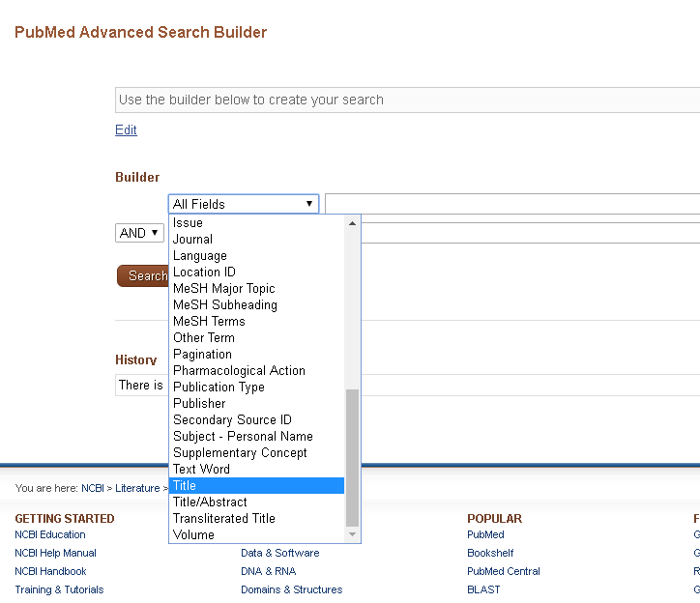Pick Subject - Personal Name option
This screenshot has width=700, height=603.
point(256,437)
